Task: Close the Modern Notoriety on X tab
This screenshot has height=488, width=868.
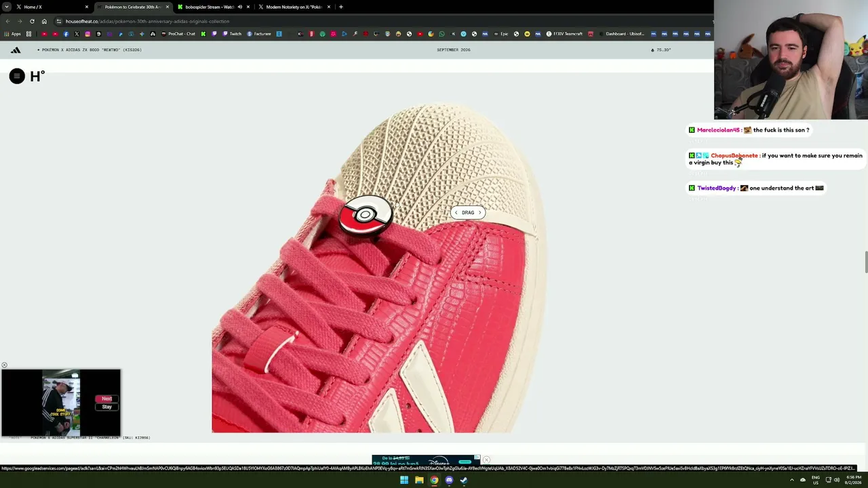Action: [x=329, y=7]
